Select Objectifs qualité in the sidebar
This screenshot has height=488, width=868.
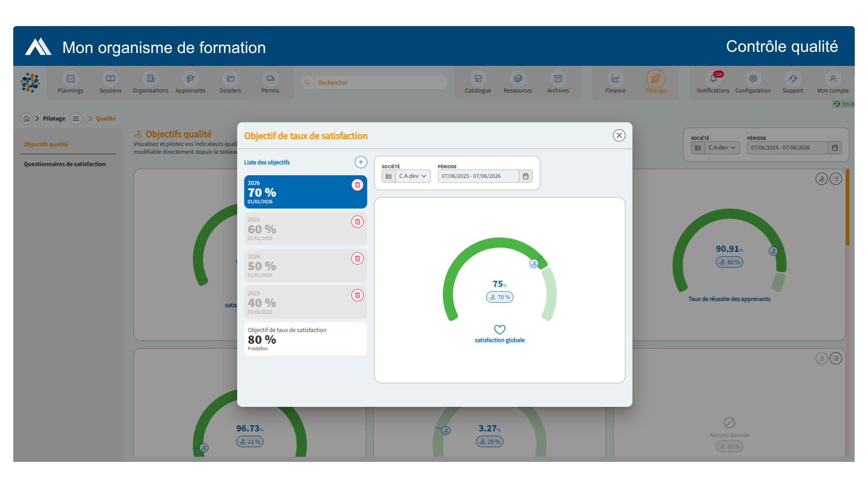pos(46,144)
